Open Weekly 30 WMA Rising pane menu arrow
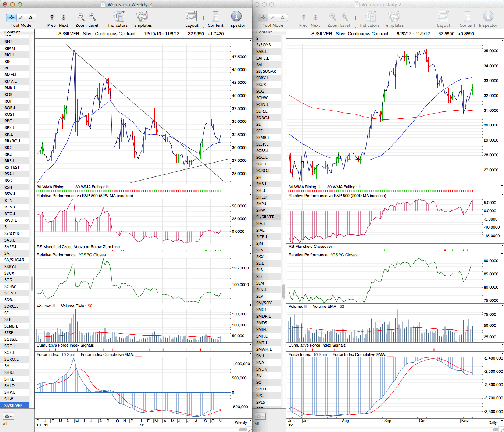This screenshot has height=432, width=504. click(x=250, y=186)
